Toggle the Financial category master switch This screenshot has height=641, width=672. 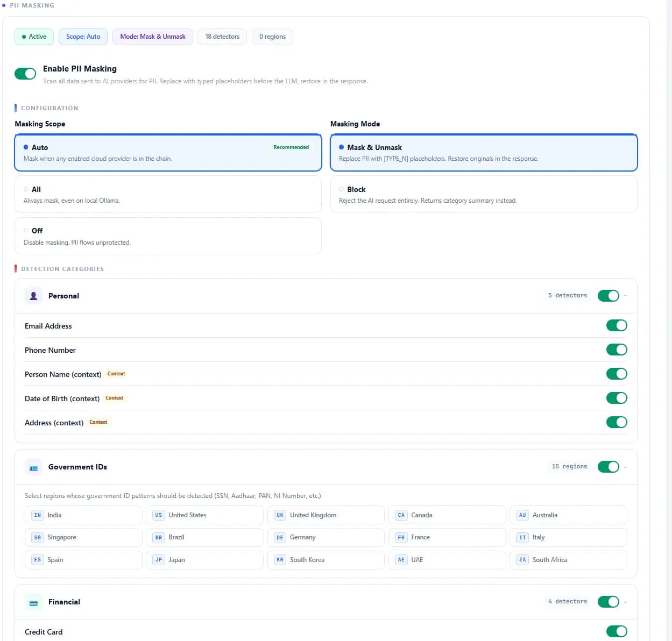click(609, 602)
